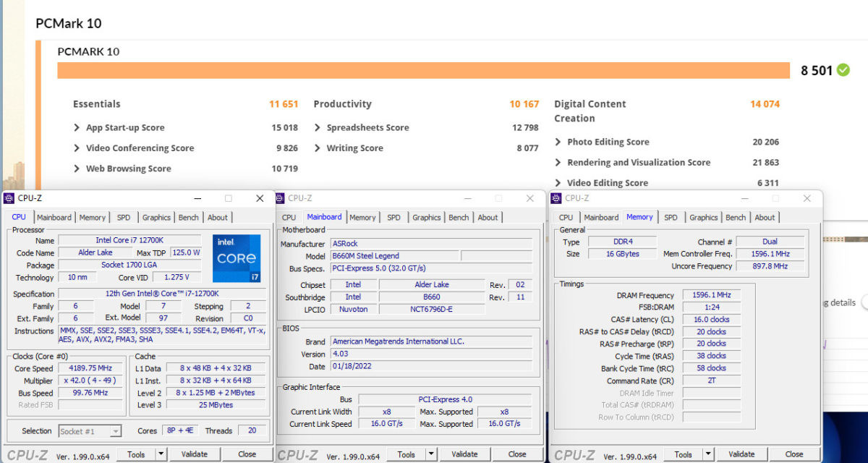Image resolution: width=868 pixels, height=463 pixels.
Task: Click the B660M Steel Legend model field
Action: click(x=394, y=256)
